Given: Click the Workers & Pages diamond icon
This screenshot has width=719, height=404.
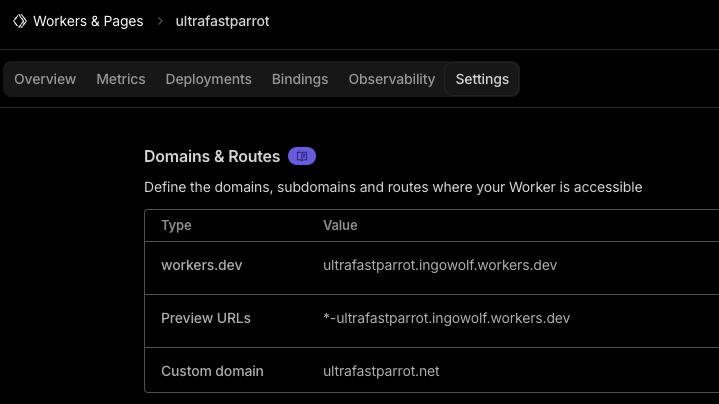Looking at the screenshot, I should 20,21.
